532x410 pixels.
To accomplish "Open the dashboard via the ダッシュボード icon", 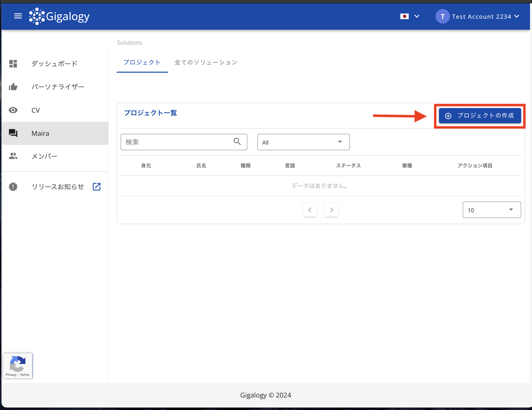I will point(13,64).
